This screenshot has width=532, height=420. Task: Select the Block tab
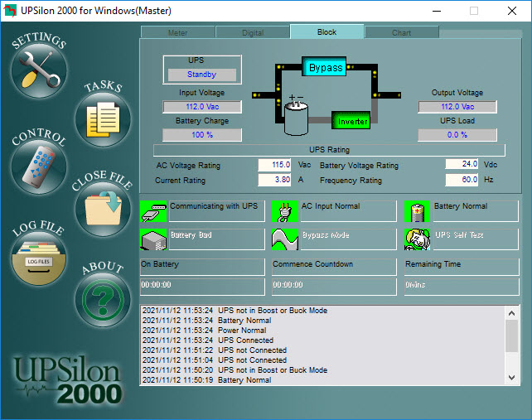[x=326, y=31]
